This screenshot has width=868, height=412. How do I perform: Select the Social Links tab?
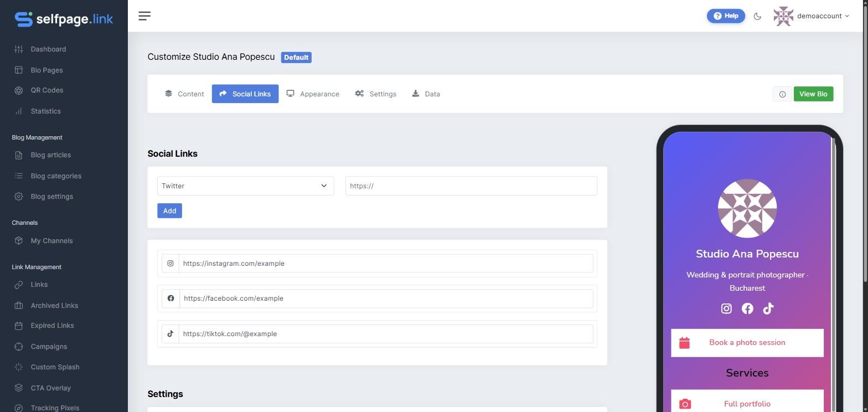click(x=245, y=94)
